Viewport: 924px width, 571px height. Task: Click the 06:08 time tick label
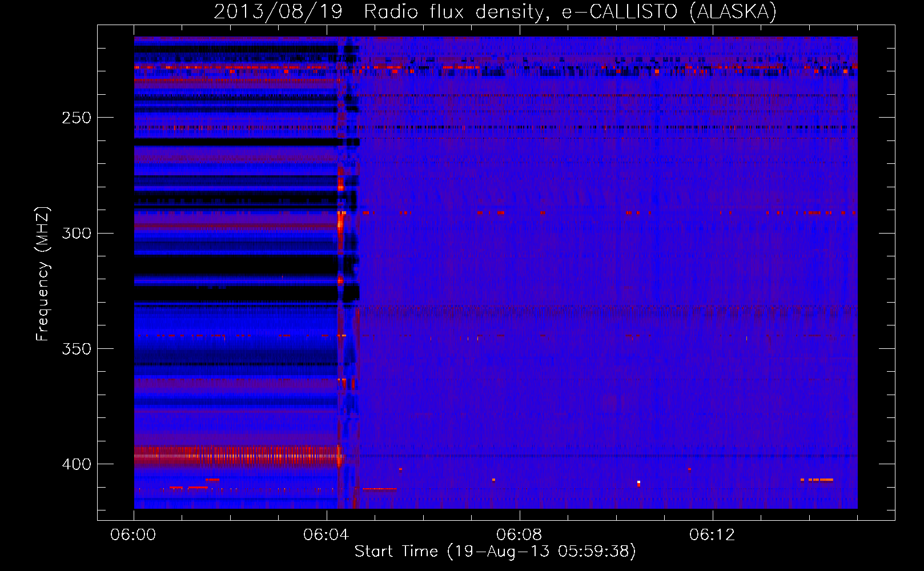520,535
